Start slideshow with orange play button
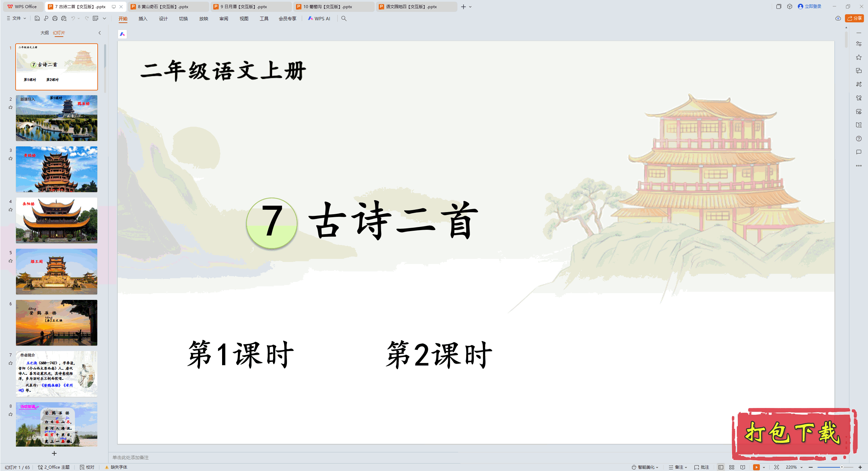This screenshot has width=868, height=471. (x=756, y=467)
